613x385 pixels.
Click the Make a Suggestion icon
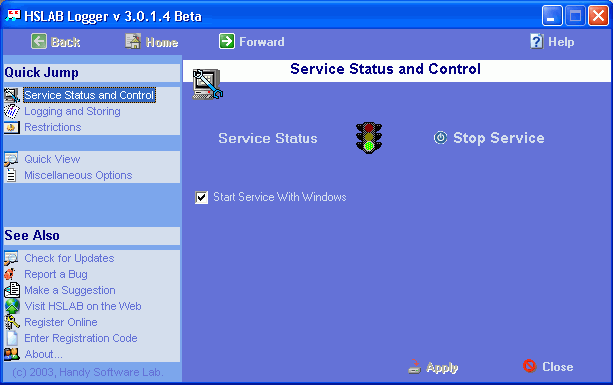coord(12,290)
